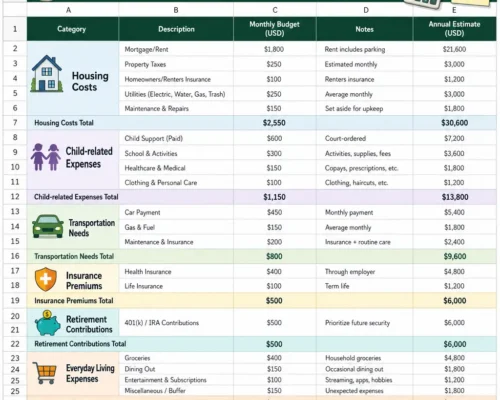
Task: Click the teal piggy bank icon
Action: (48, 323)
